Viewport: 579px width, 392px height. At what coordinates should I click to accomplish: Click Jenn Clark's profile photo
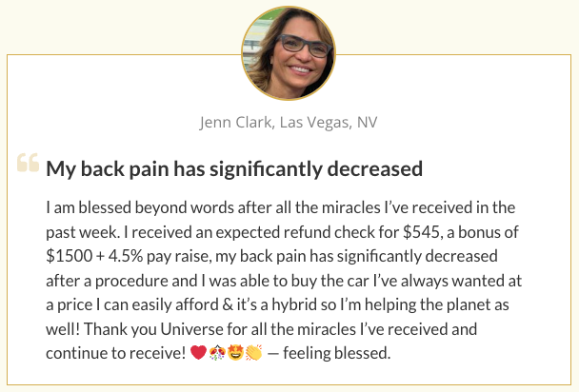pos(289,53)
